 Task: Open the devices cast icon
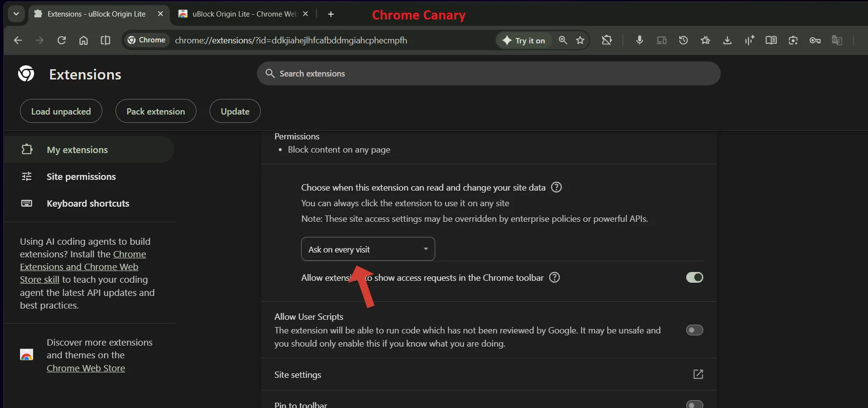click(x=661, y=40)
